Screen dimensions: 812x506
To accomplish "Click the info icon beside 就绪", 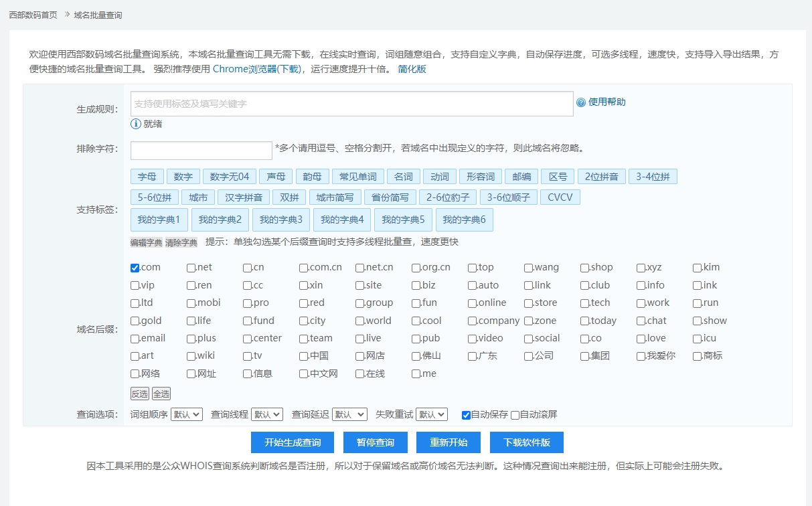I will click(x=136, y=124).
